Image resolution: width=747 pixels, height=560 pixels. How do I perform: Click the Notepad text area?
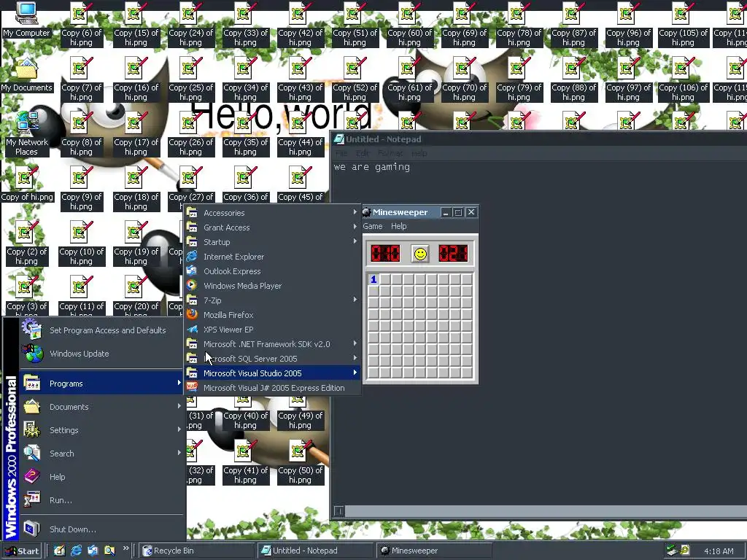coord(539,332)
